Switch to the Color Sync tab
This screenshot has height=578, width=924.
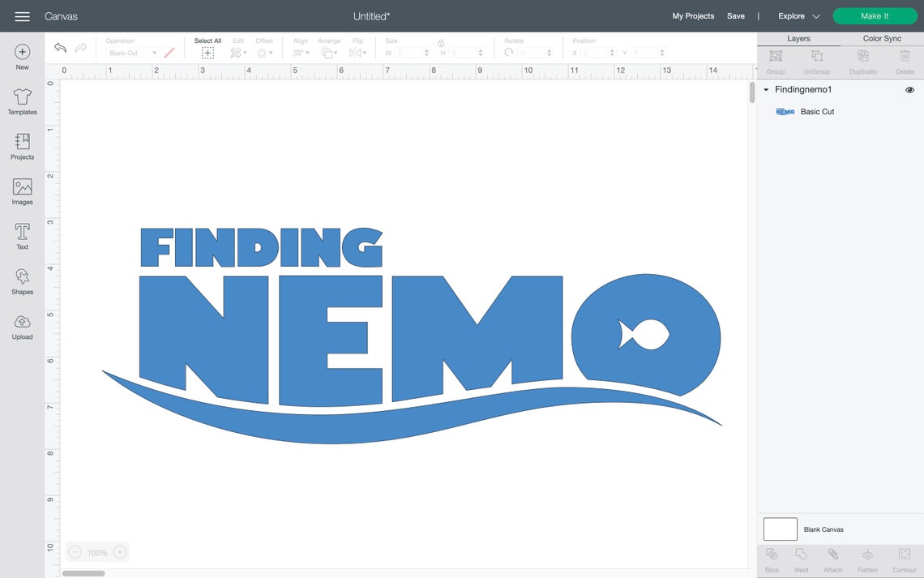point(881,37)
